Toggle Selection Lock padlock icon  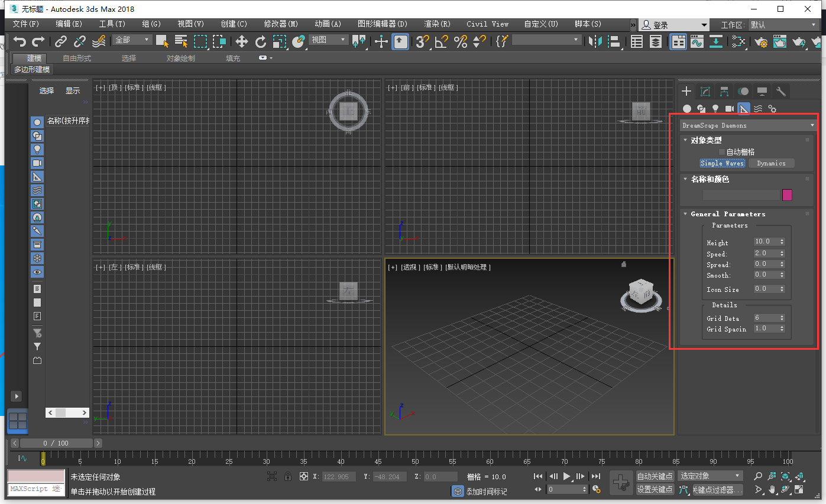coord(287,476)
